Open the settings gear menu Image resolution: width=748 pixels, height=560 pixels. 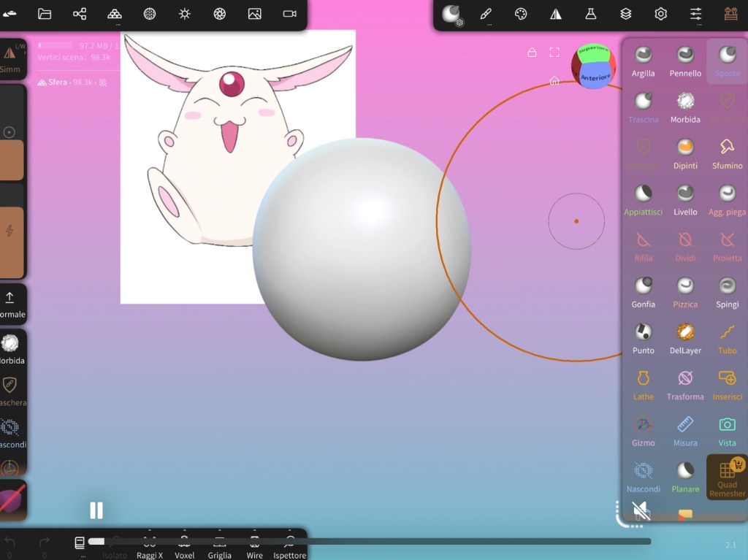tap(661, 14)
